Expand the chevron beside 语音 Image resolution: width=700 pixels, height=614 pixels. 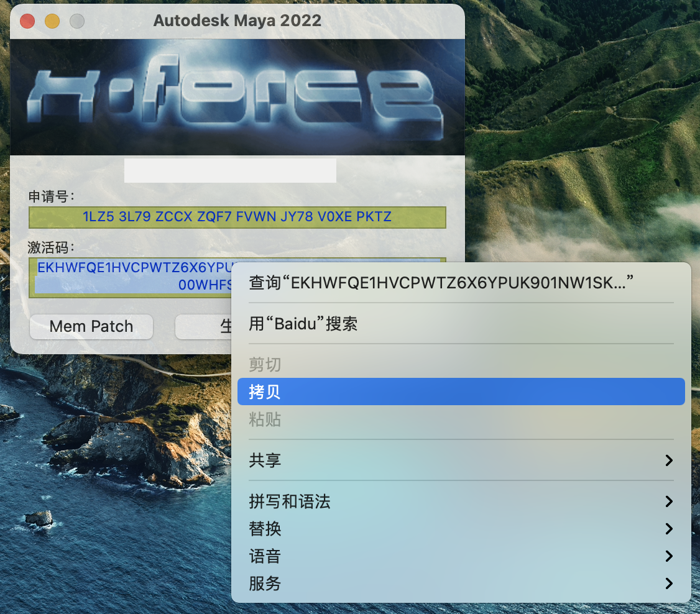669,556
